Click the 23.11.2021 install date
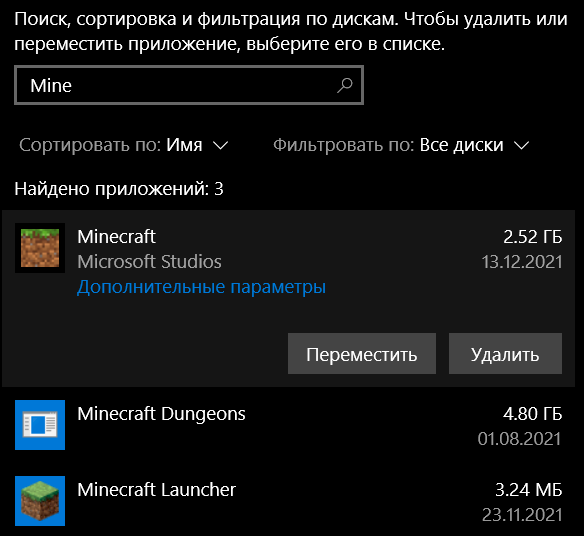 tap(522, 515)
